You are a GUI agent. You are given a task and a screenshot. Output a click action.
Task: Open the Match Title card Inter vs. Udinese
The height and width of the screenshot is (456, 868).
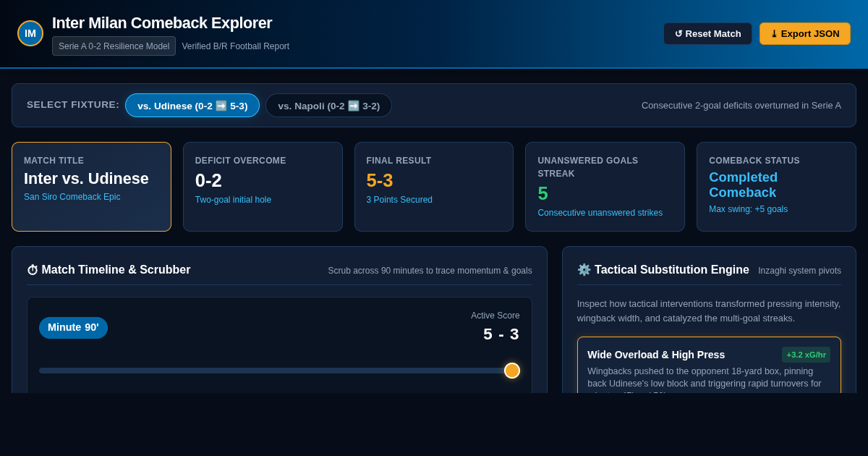click(x=91, y=187)
